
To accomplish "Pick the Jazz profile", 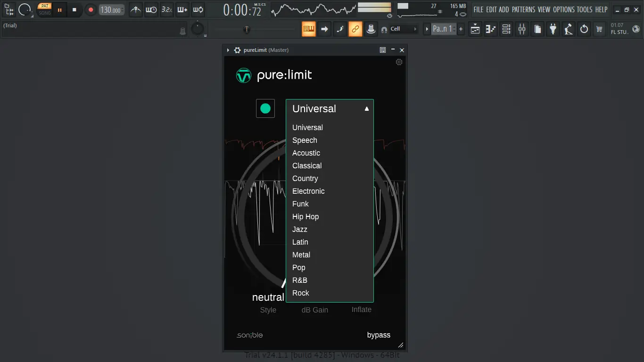I will [330, 230].
